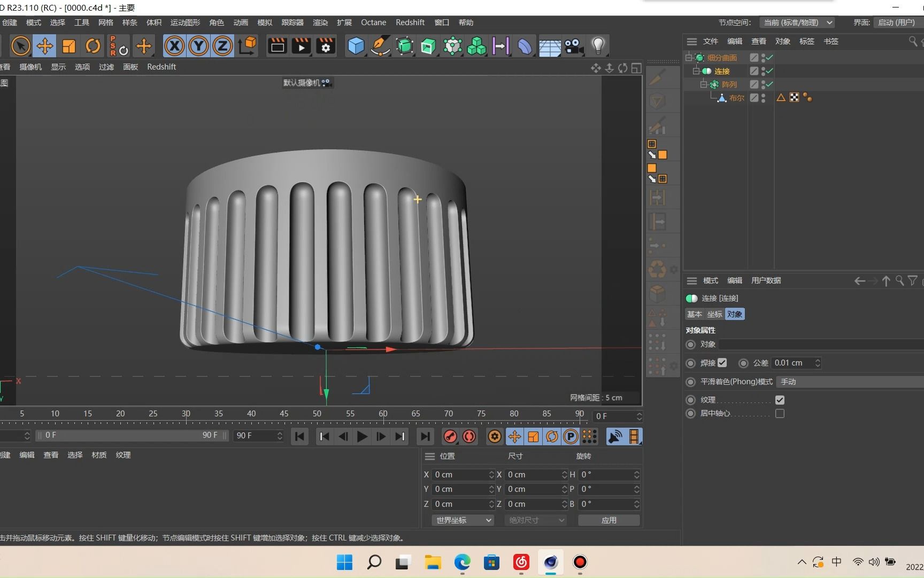924x578 pixels.
Task: Enable the 居中轴心 checkbox
Action: tap(779, 413)
